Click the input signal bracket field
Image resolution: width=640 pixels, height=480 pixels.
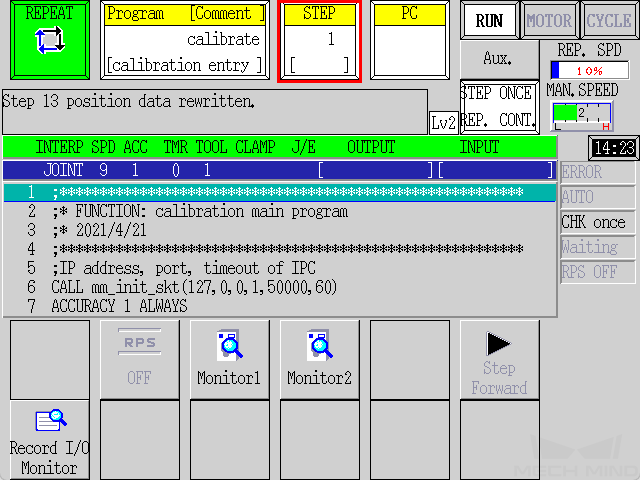pyautogui.click(x=496, y=170)
